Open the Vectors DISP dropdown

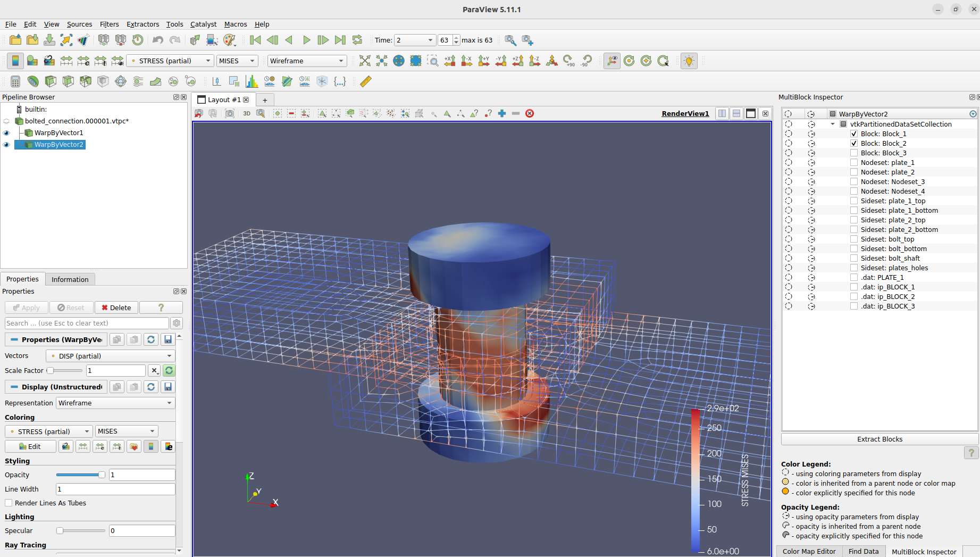(x=111, y=356)
